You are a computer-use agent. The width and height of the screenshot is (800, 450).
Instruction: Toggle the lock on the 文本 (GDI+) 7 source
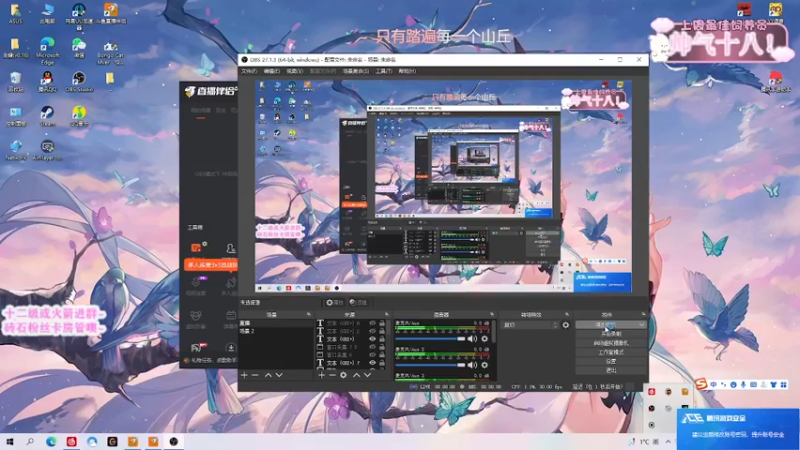[x=382, y=363]
